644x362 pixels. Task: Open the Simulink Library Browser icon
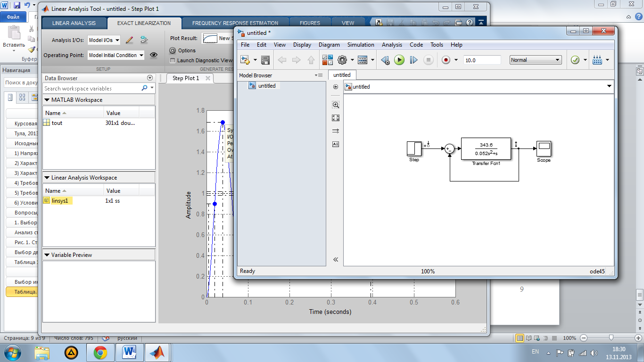coord(328,60)
